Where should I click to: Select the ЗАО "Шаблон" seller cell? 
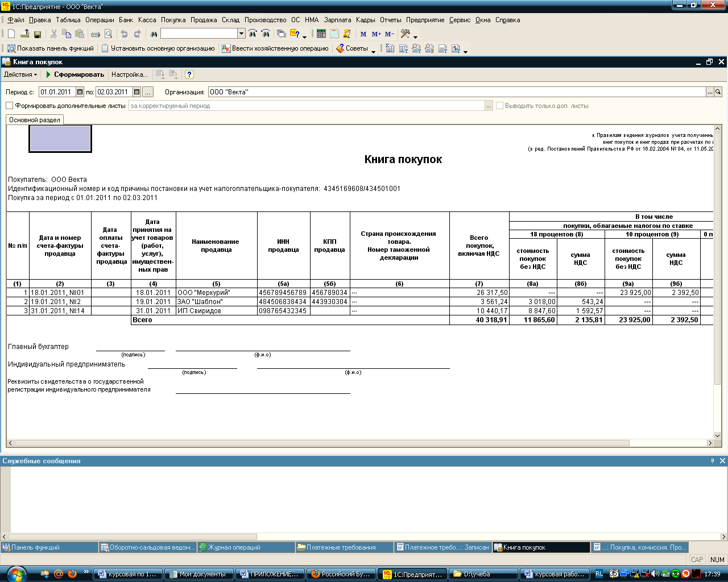217,302
